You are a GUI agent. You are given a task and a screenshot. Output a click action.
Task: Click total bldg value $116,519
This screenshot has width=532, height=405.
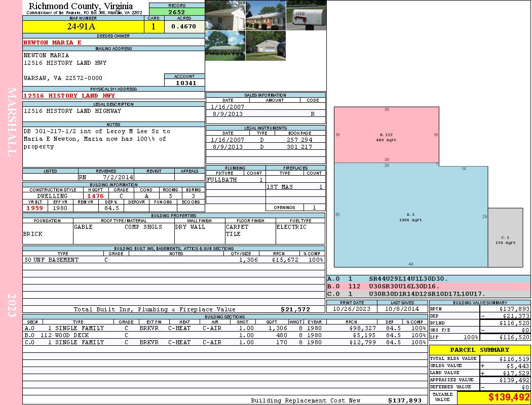514,359
